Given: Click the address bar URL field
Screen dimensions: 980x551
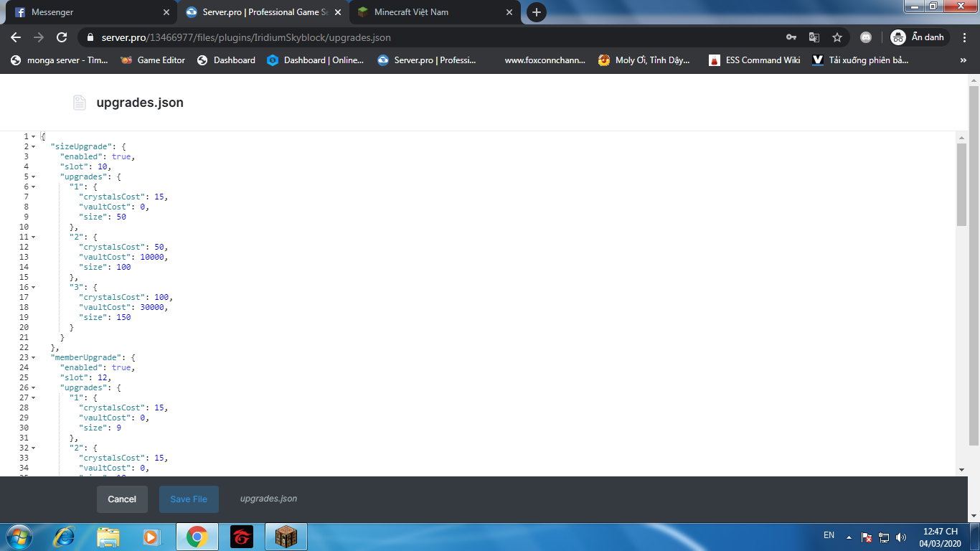Looking at the screenshot, I should point(430,37).
